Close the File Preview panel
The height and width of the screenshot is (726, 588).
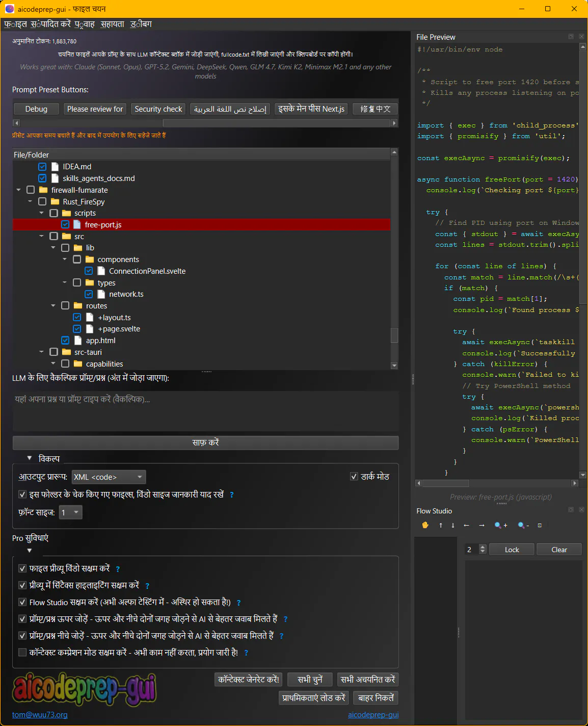[x=581, y=37]
